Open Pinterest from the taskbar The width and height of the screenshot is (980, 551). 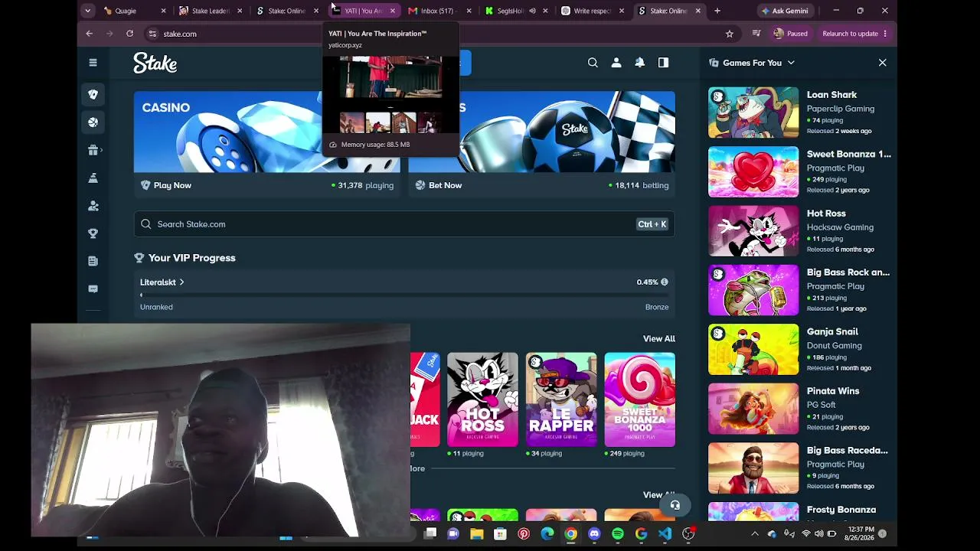[524, 534]
